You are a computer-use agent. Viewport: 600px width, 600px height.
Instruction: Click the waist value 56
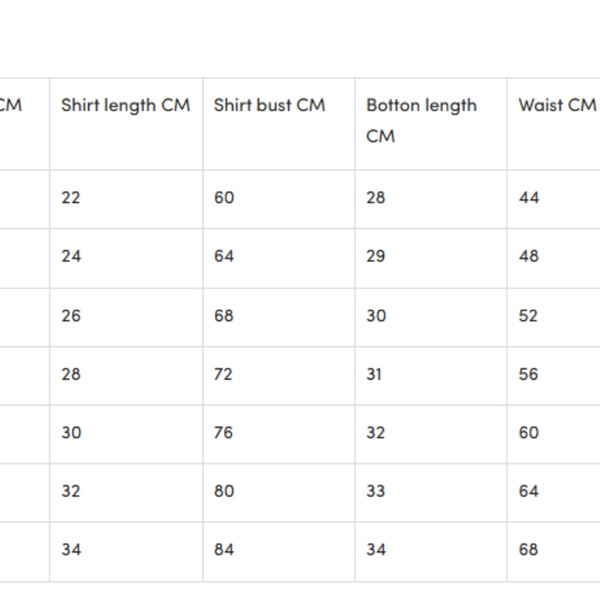[x=529, y=374]
